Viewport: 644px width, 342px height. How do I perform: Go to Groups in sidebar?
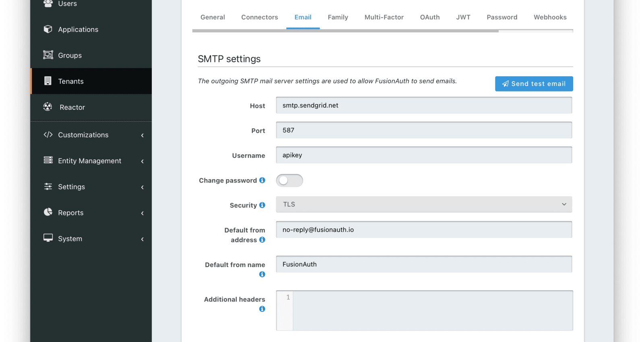tap(91, 55)
